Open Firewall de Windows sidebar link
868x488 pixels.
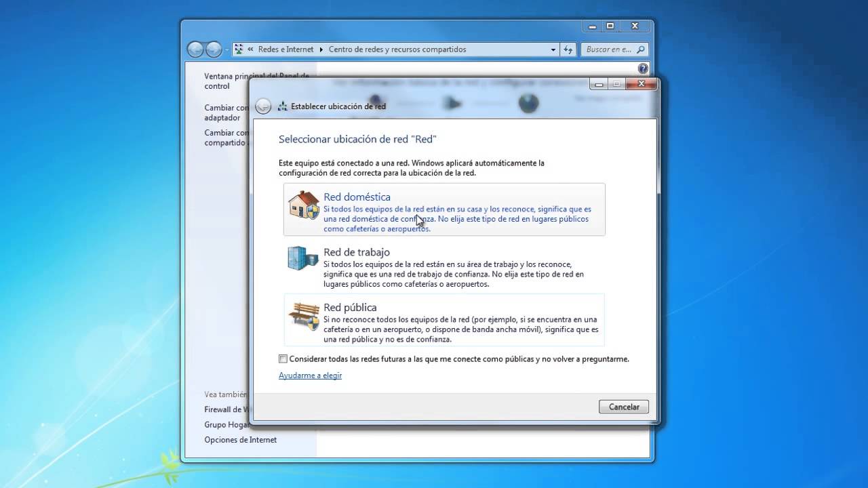coord(227,409)
